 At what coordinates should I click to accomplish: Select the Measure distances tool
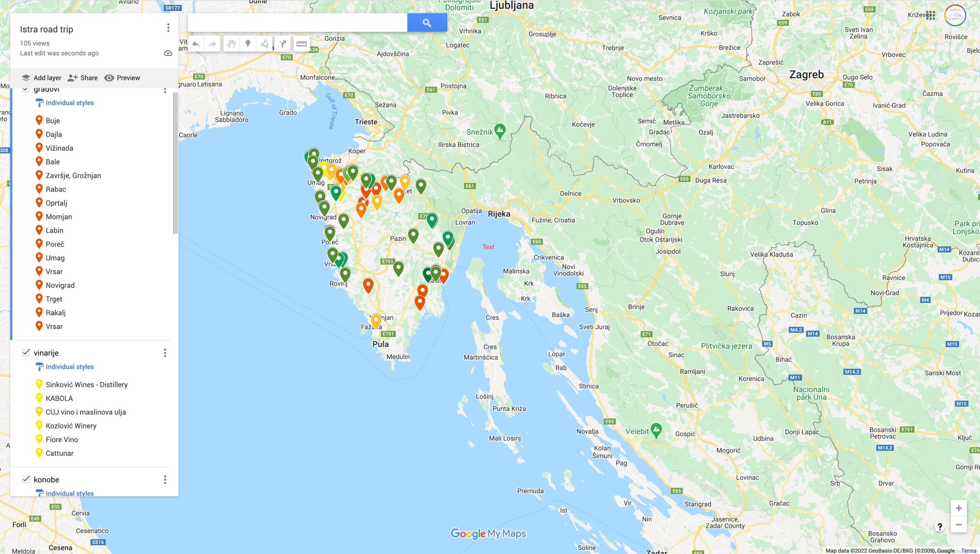coord(301,43)
